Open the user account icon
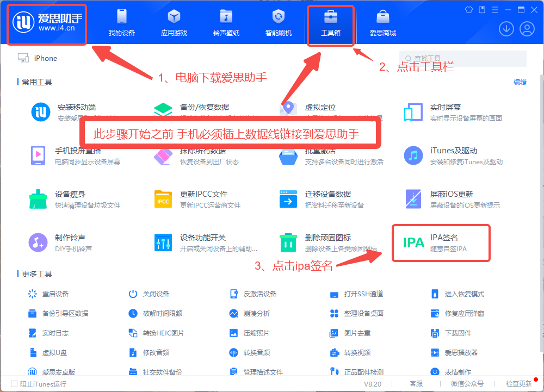Viewport: 544px width, 392px height. click(x=527, y=29)
